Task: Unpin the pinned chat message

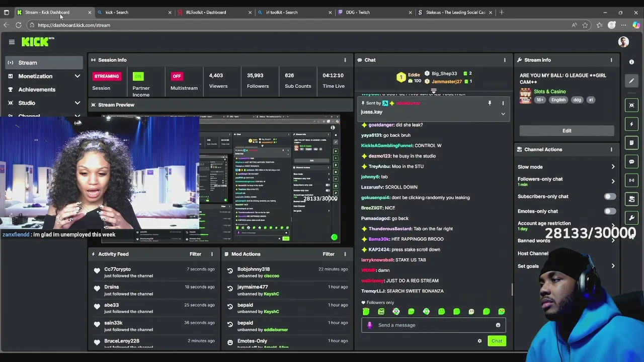Action: [x=490, y=103]
